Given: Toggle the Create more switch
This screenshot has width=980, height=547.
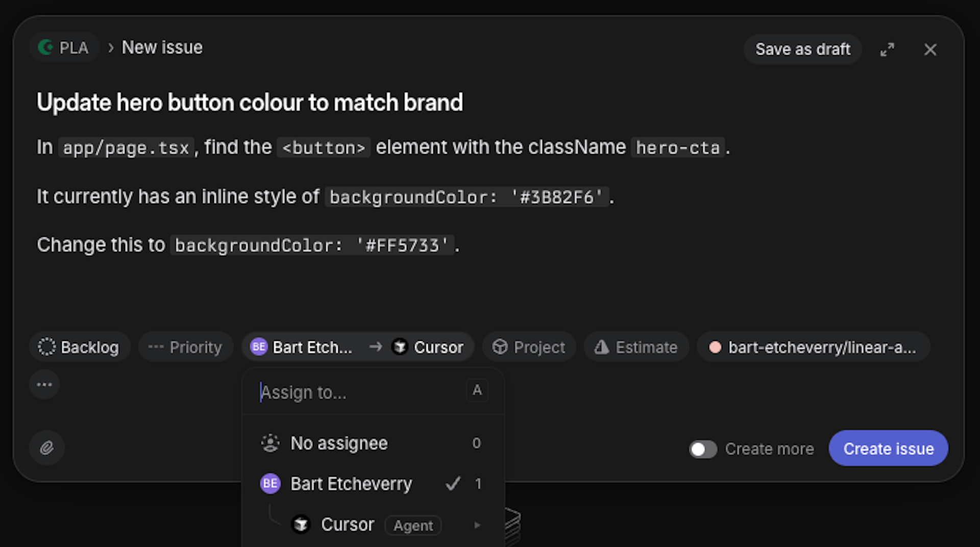Looking at the screenshot, I should (x=703, y=449).
